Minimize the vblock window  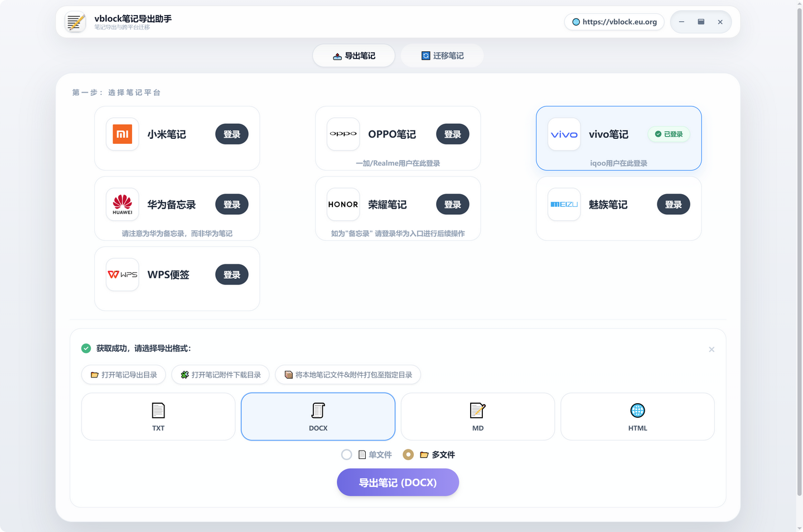[x=681, y=22]
